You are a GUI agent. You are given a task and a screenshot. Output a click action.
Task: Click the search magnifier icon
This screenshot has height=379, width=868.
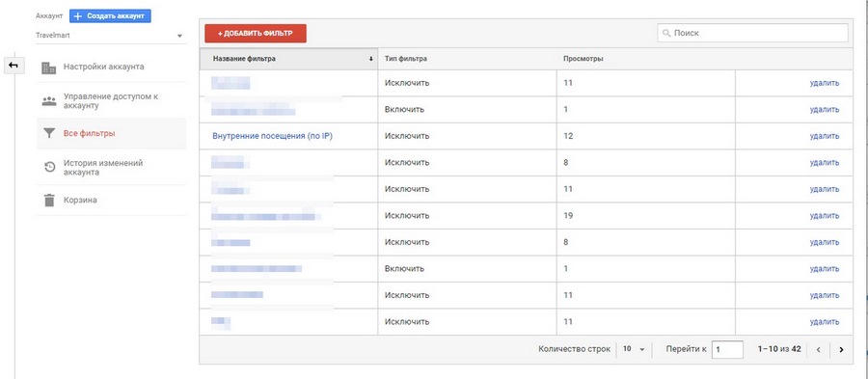(x=666, y=33)
